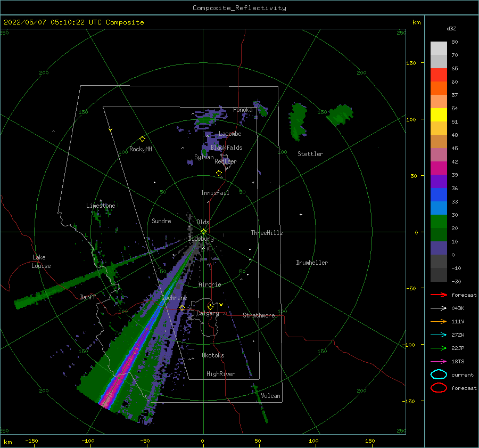479x448 pixels.
Task: Click the Lacombe city label
Action: pos(230,134)
